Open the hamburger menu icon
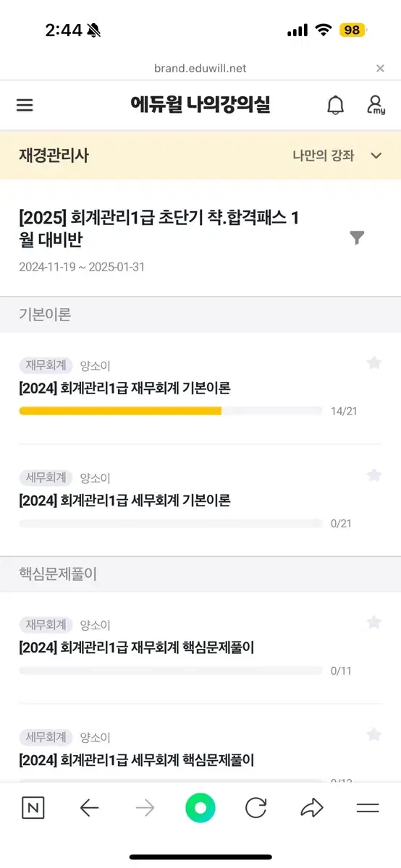Screen dimensions: 401x868 point(25,105)
